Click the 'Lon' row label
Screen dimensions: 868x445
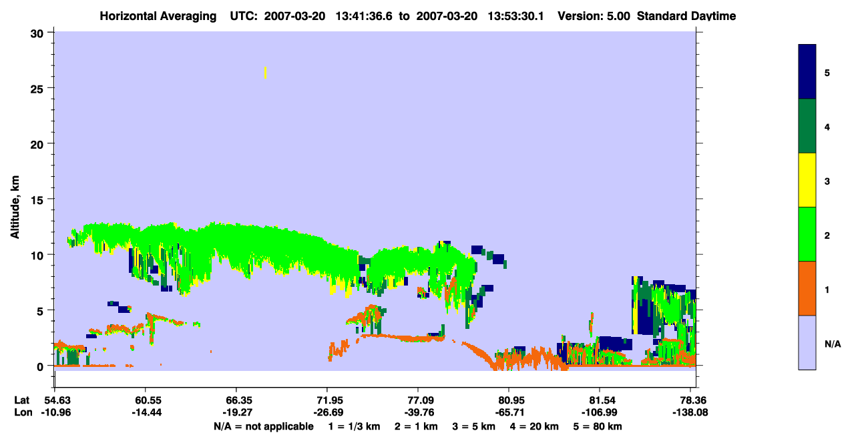pyautogui.click(x=22, y=412)
